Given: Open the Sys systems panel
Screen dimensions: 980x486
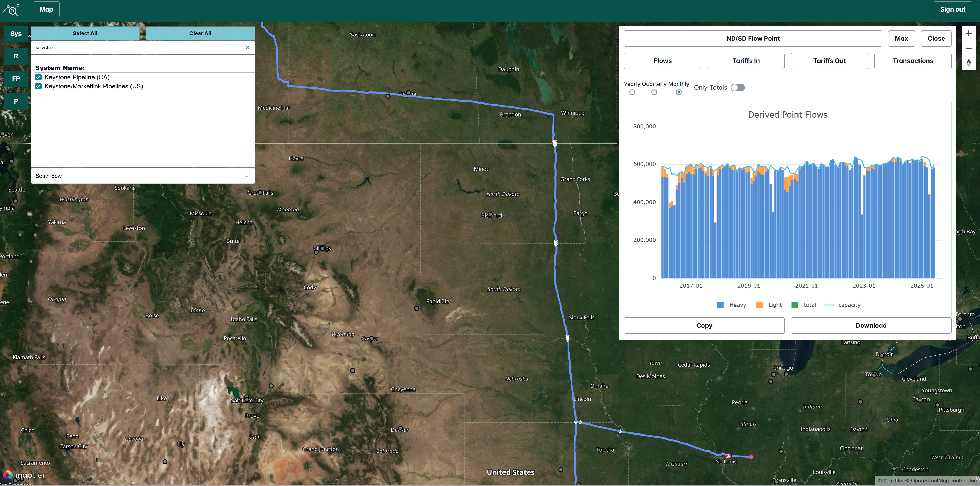Looking at the screenshot, I should coord(16,34).
